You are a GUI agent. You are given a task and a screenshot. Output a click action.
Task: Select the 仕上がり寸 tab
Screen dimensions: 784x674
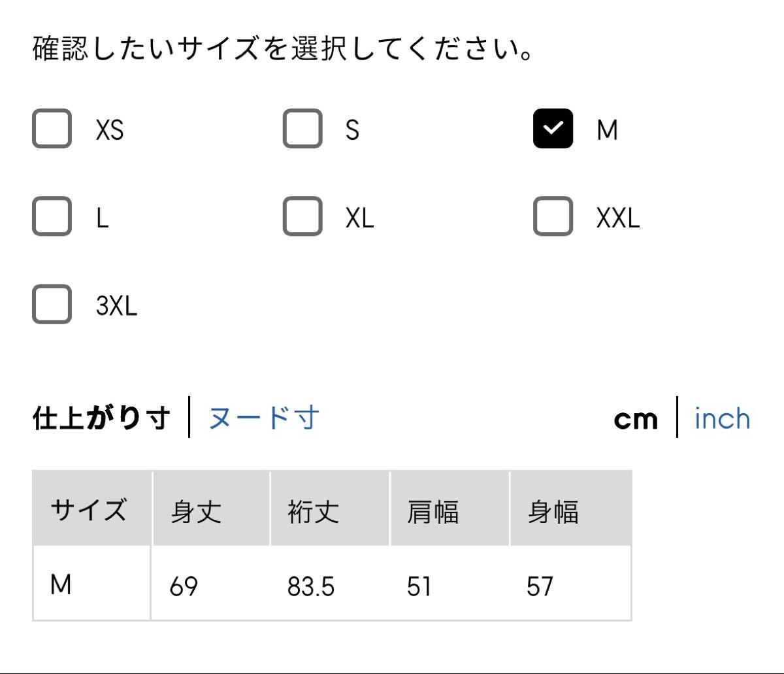(x=101, y=418)
